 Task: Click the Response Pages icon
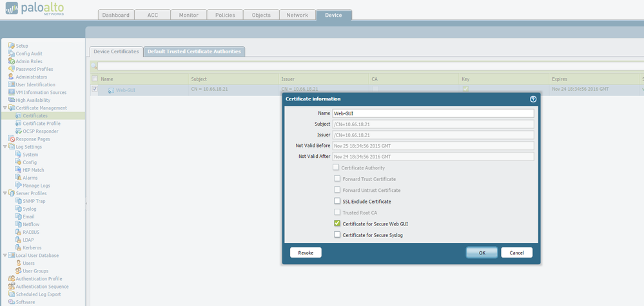pos(11,139)
